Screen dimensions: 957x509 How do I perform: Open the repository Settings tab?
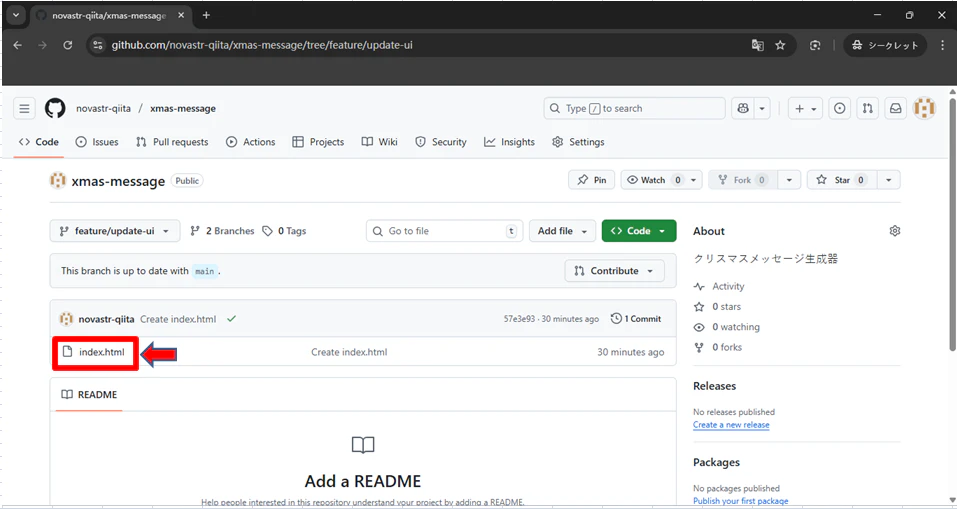578,142
